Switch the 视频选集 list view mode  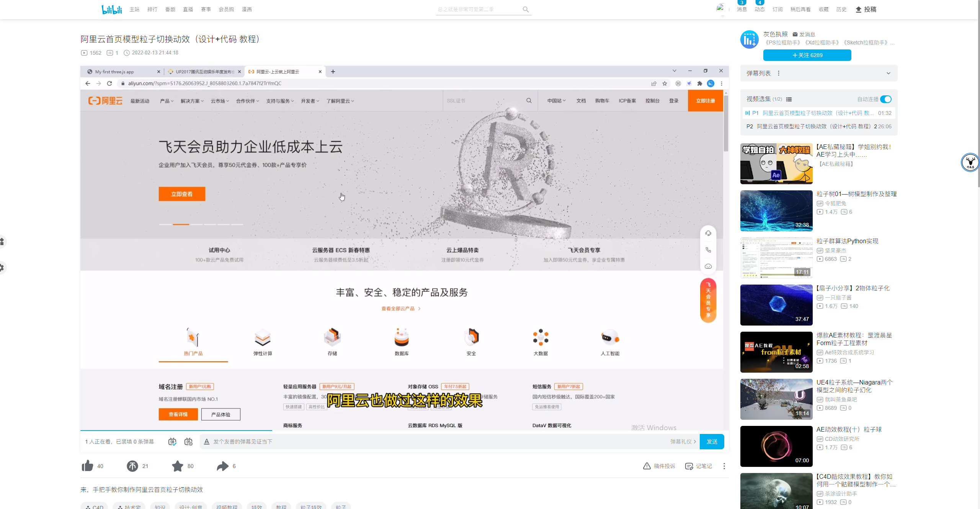click(789, 99)
